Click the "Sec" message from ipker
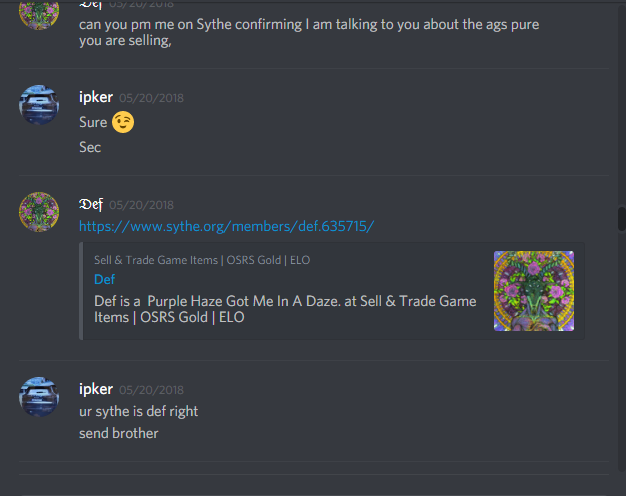The height and width of the screenshot is (496, 626). pos(90,147)
